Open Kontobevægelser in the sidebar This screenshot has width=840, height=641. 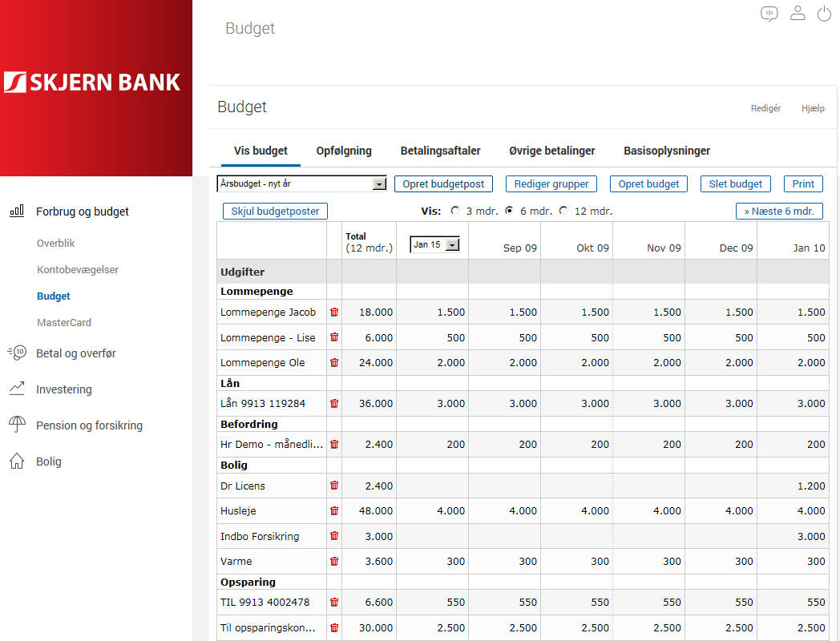(78, 269)
